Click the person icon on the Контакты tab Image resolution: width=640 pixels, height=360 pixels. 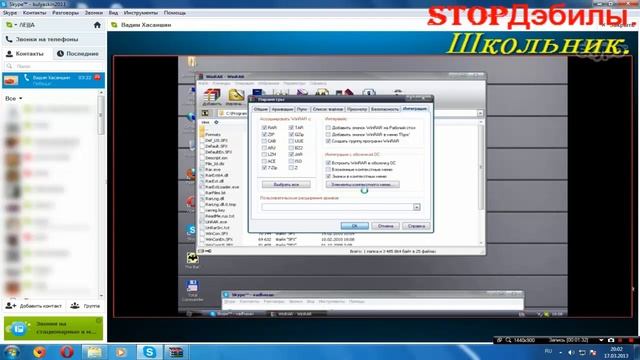(x=9, y=53)
